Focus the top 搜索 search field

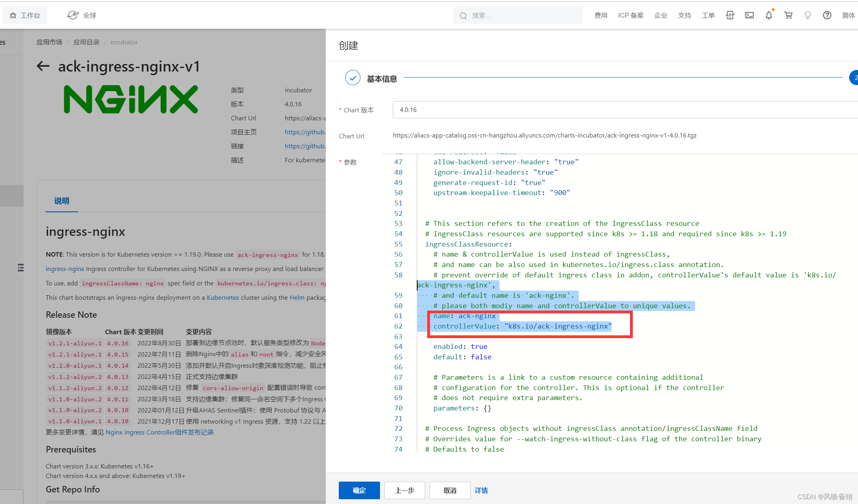tap(518, 16)
